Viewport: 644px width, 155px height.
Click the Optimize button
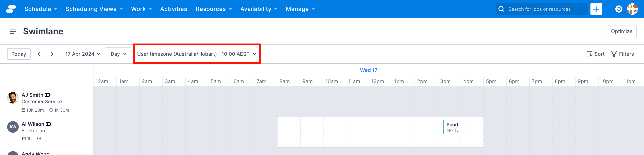click(622, 31)
